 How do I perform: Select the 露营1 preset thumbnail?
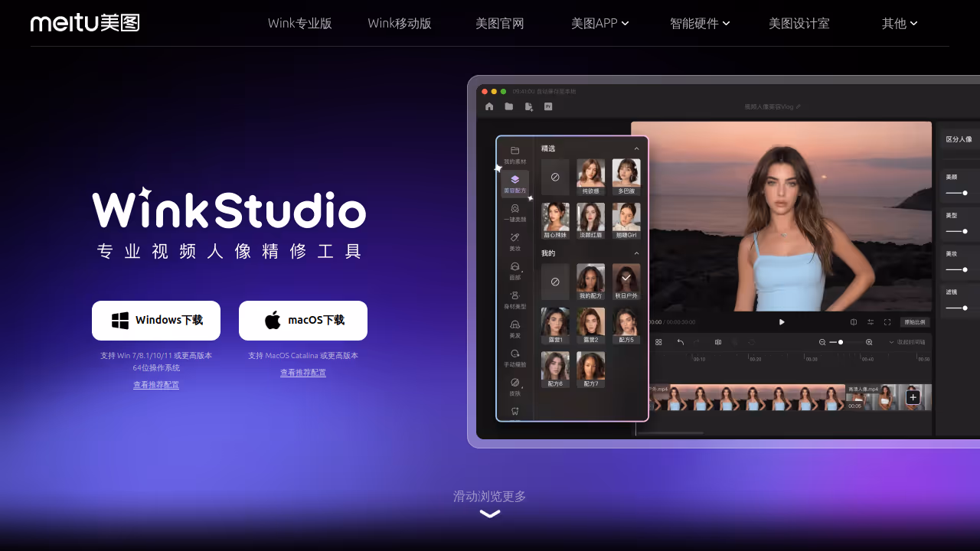tap(555, 326)
